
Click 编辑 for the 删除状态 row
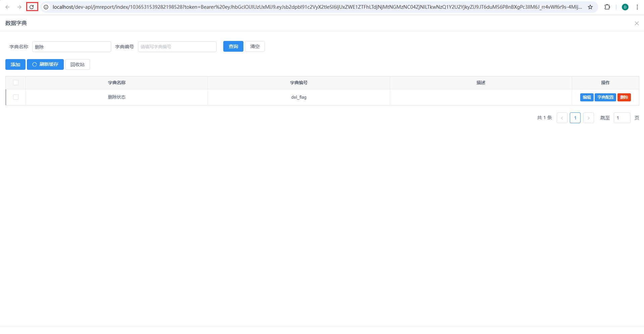[x=587, y=97]
